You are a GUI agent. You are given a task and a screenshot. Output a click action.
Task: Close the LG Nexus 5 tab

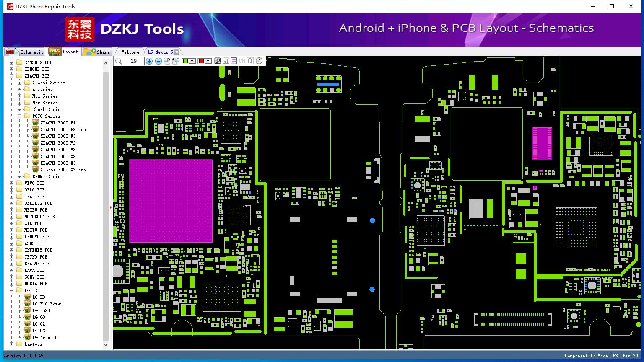pyautogui.click(x=177, y=52)
